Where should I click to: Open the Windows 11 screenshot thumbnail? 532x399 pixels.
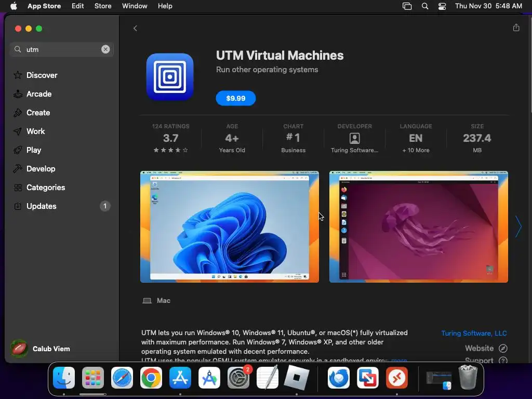click(229, 227)
